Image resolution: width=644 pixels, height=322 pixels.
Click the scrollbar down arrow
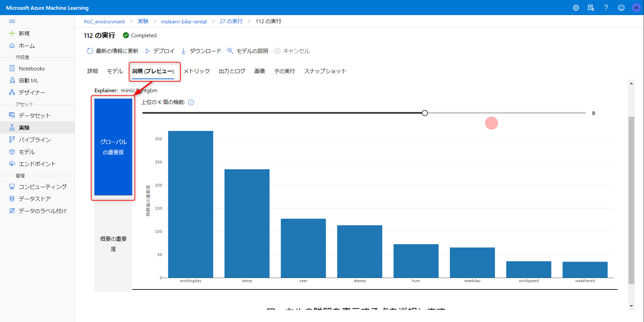point(632,306)
